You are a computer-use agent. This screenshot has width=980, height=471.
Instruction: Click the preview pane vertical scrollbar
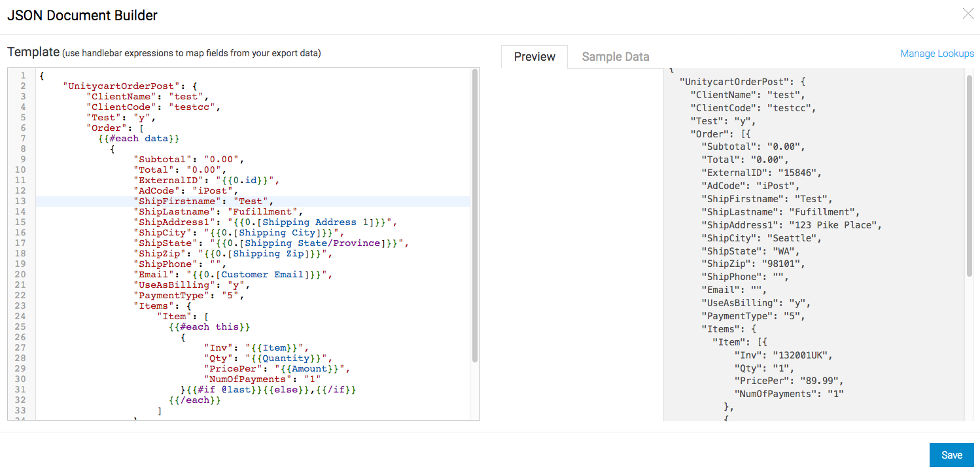969,175
